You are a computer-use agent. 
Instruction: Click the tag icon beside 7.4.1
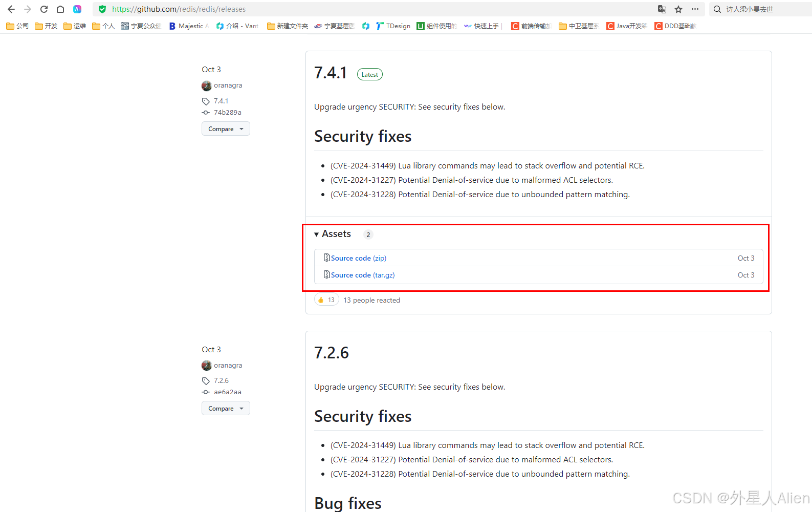pos(206,101)
